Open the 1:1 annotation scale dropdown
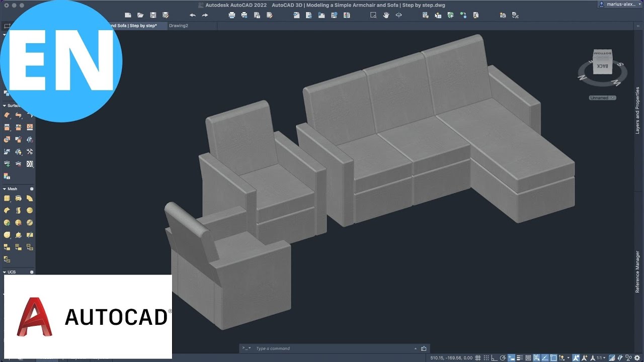This screenshot has height=362, width=644. (x=601, y=357)
